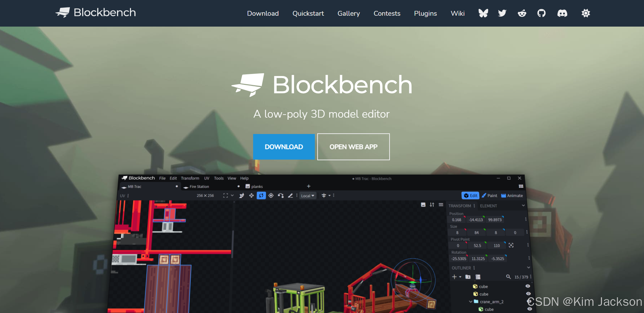Image resolution: width=644 pixels, height=313 pixels.
Task: Select the Vertex Snap tool icon
Action: [x=280, y=195]
